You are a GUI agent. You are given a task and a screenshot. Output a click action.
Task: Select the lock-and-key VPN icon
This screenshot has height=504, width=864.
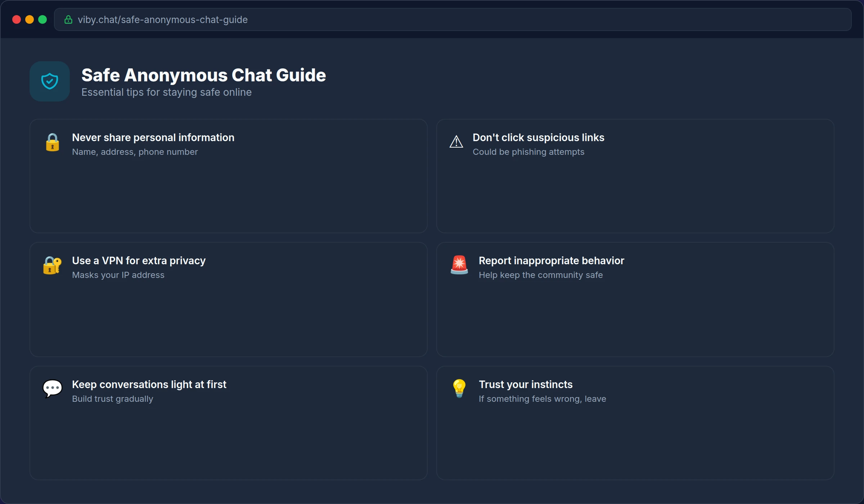click(52, 265)
